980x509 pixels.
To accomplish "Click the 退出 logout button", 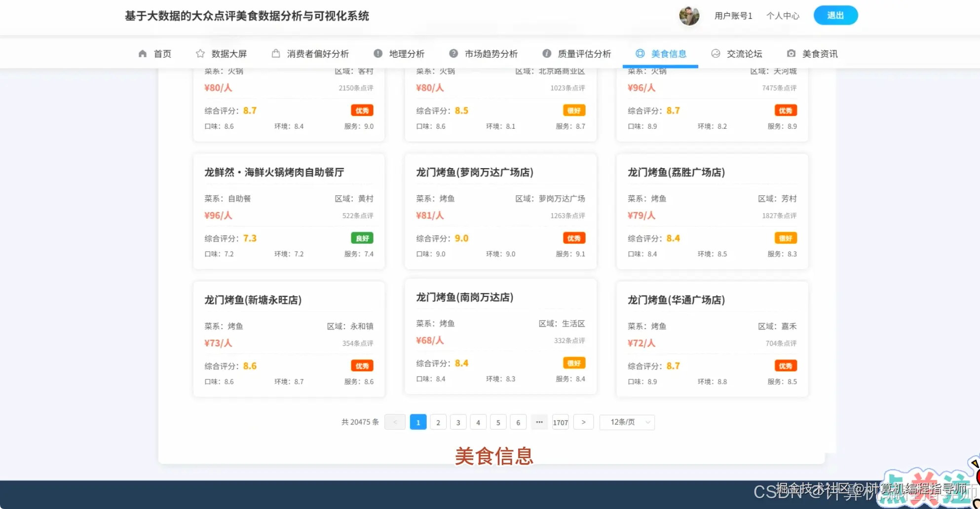I will pyautogui.click(x=835, y=15).
